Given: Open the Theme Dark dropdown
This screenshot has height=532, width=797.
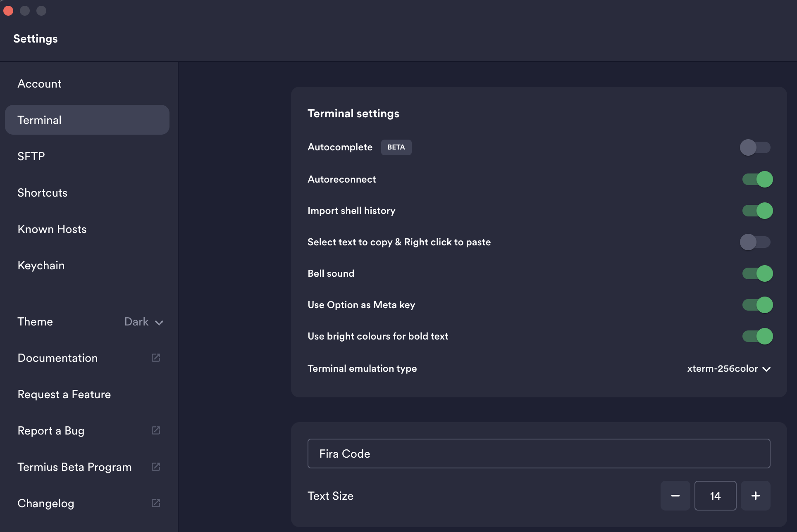Looking at the screenshot, I should tap(144, 322).
